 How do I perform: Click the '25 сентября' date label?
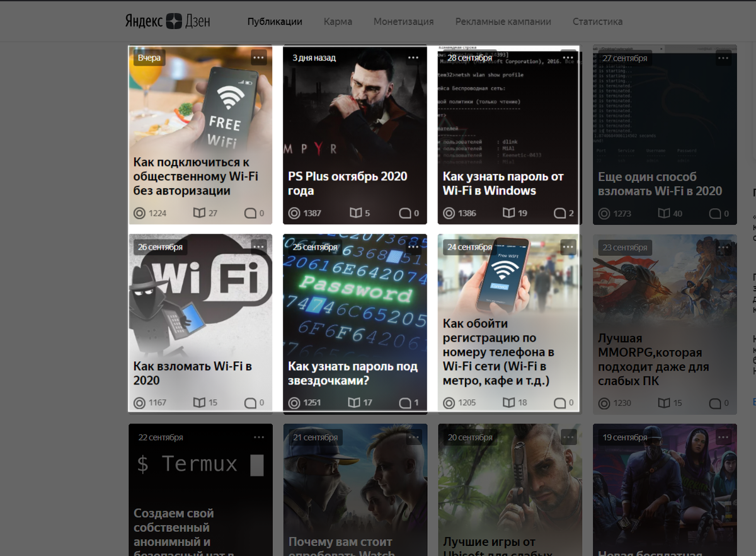click(315, 247)
